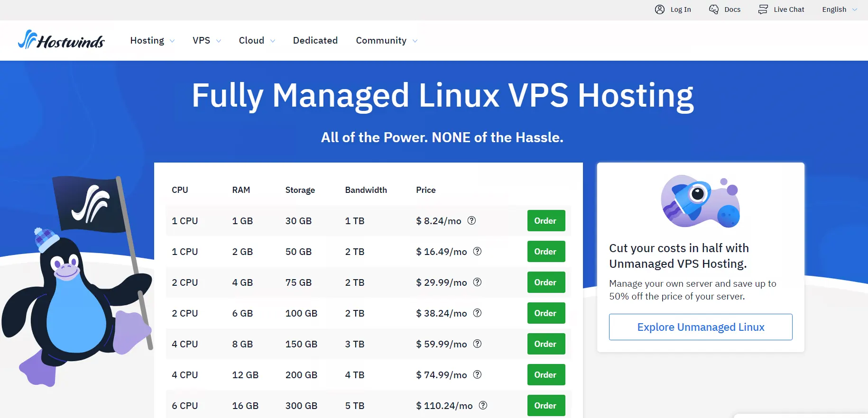Order the 6 CPU 16 GB plan
868x418 pixels.
coord(546,405)
